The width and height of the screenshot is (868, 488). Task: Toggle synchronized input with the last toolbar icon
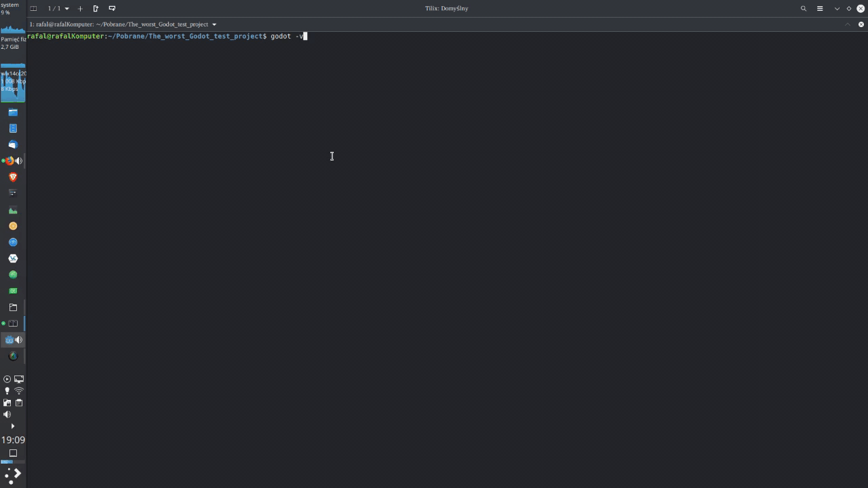pos(112,8)
